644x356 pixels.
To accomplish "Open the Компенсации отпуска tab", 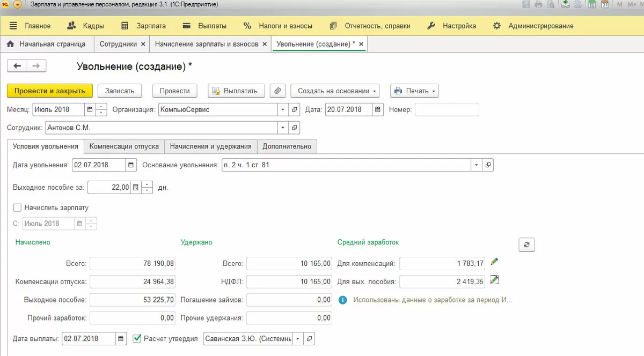I will (x=124, y=146).
